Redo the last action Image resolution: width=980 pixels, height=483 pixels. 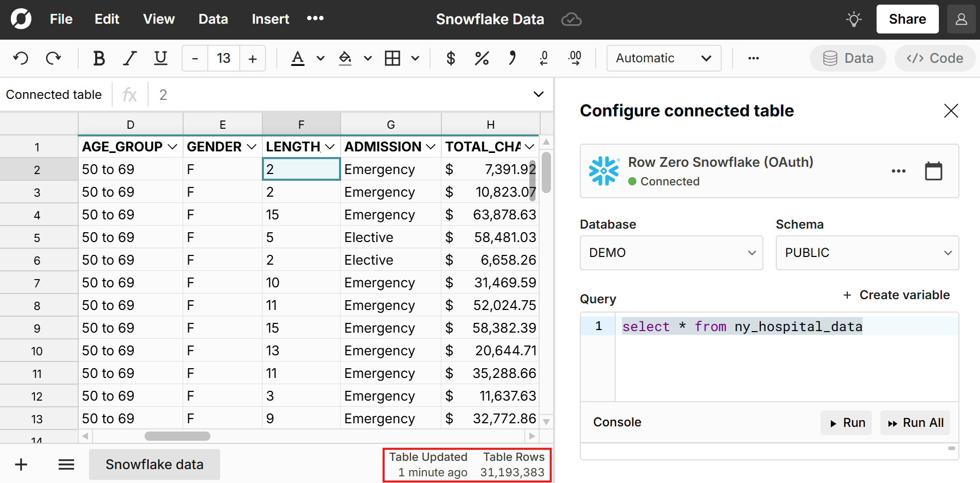pyautogui.click(x=53, y=58)
